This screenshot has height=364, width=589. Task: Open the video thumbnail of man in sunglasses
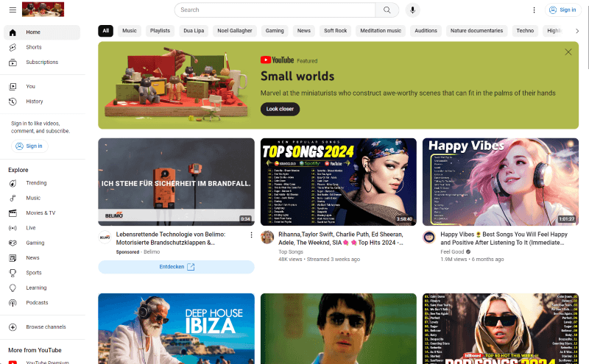tap(339, 329)
